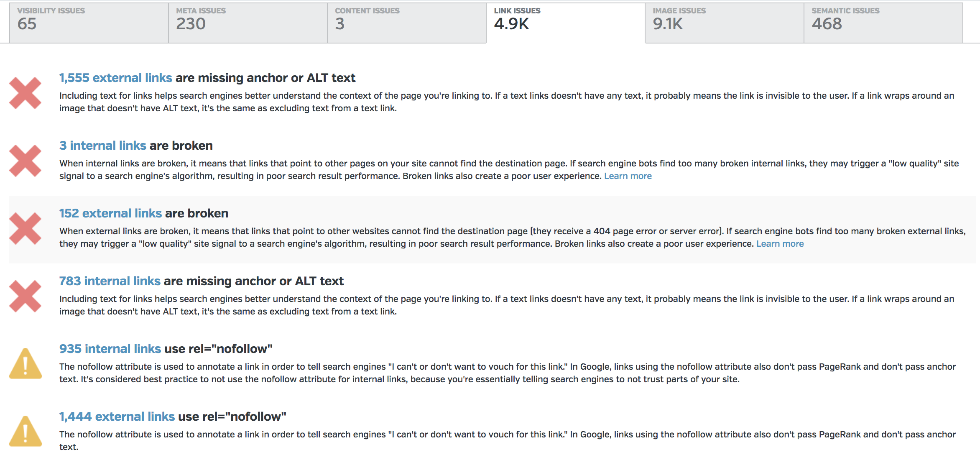View the 935 internal links with nofollow
This screenshot has width=980, height=455.
click(110, 349)
